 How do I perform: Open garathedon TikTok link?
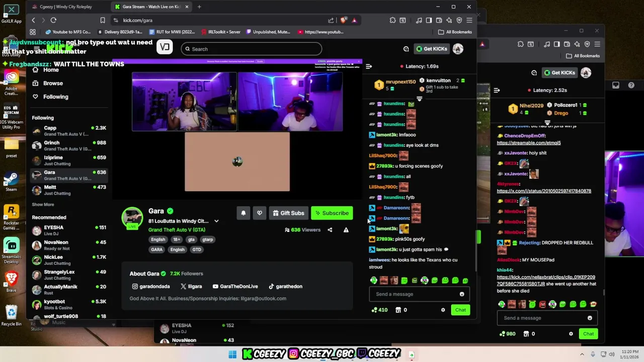tap(285, 287)
